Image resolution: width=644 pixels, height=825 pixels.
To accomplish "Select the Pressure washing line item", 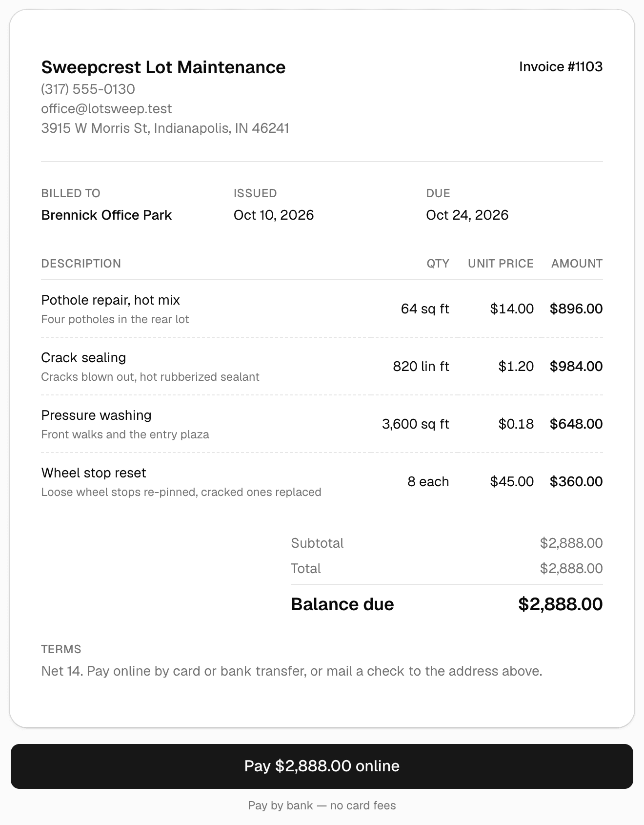I will pos(322,424).
